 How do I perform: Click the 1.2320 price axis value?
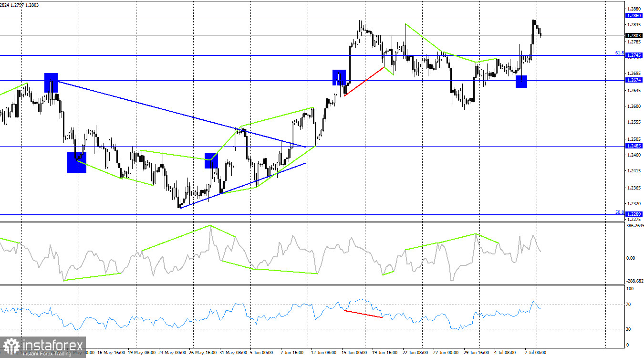click(x=634, y=203)
